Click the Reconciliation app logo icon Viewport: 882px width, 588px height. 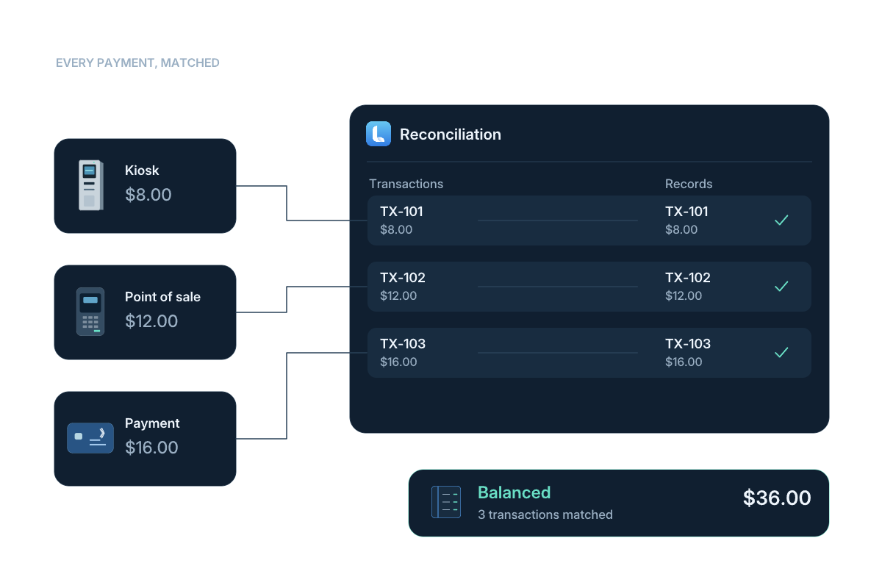379,134
